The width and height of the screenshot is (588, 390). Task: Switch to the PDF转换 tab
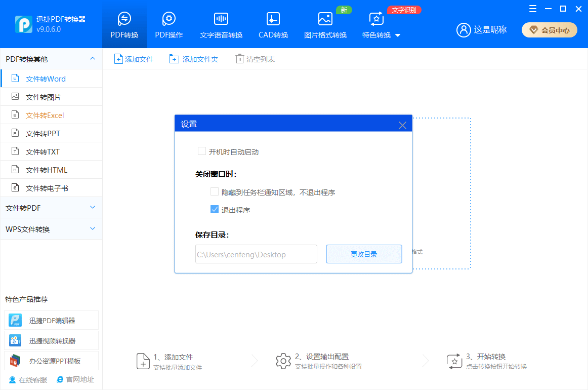124,24
